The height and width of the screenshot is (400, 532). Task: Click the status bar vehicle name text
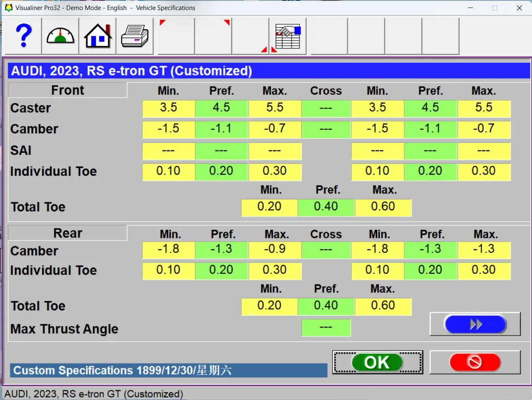(94, 394)
